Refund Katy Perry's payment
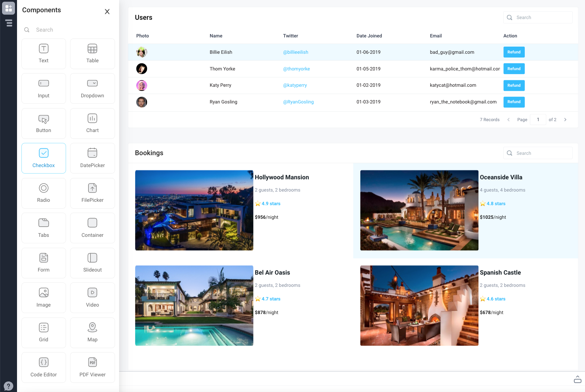The image size is (585, 392). (x=514, y=85)
